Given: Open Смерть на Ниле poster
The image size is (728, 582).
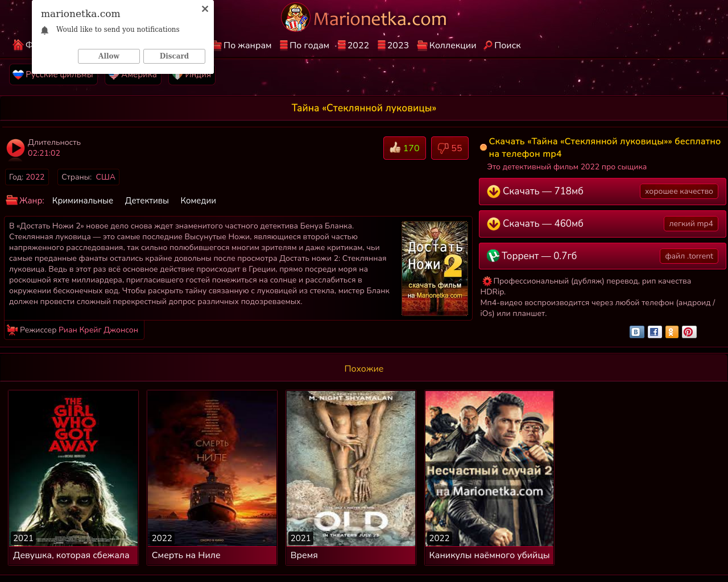Looking at the screenshot, I should (212, 468).
